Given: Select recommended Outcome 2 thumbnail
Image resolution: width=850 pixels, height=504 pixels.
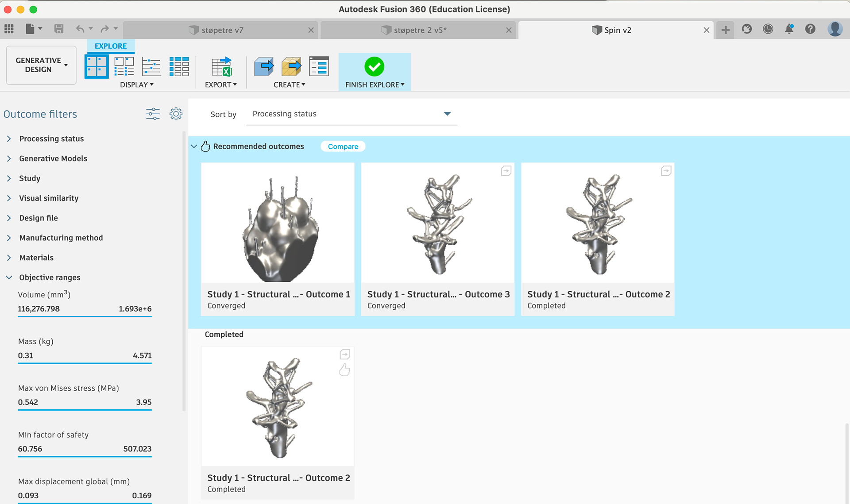Looking at the screenshot, I should click(598, 223).
